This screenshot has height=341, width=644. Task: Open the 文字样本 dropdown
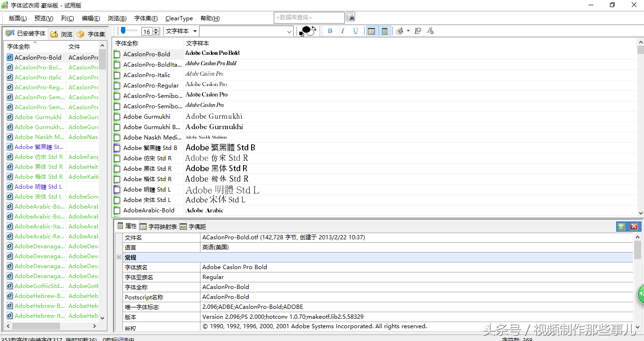coord(181,31)
